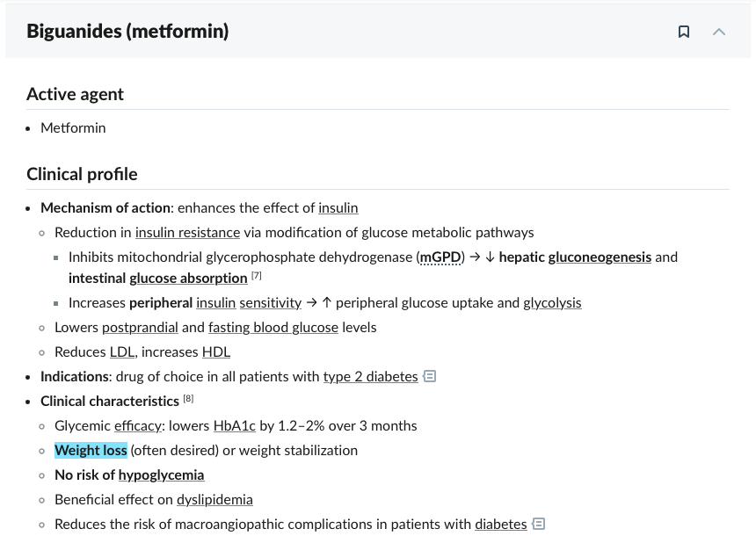Open the postprandial link

coord(140,328)
